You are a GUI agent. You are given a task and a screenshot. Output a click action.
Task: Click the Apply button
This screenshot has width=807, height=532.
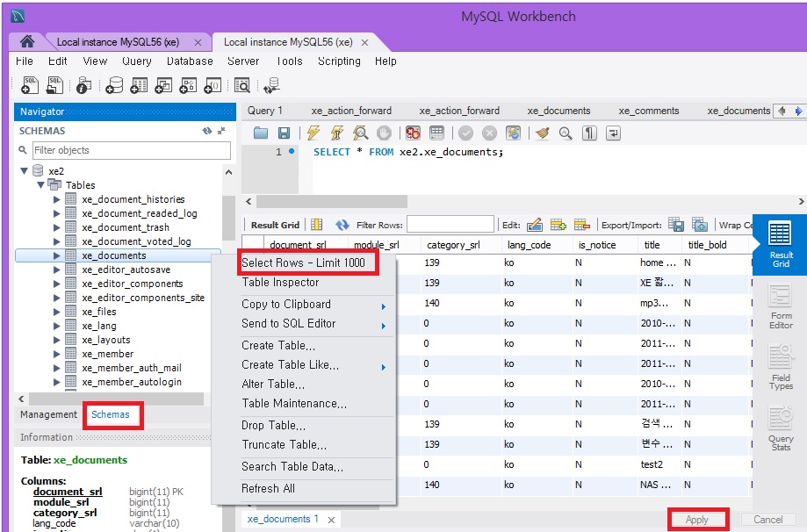697,520
